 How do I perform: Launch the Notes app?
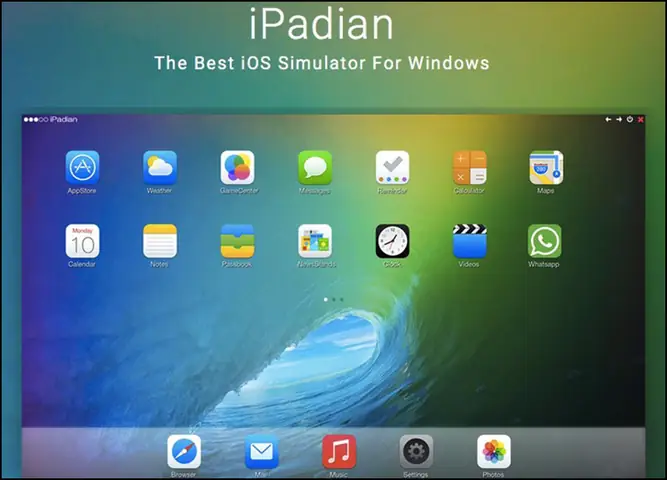click(160, 241)
